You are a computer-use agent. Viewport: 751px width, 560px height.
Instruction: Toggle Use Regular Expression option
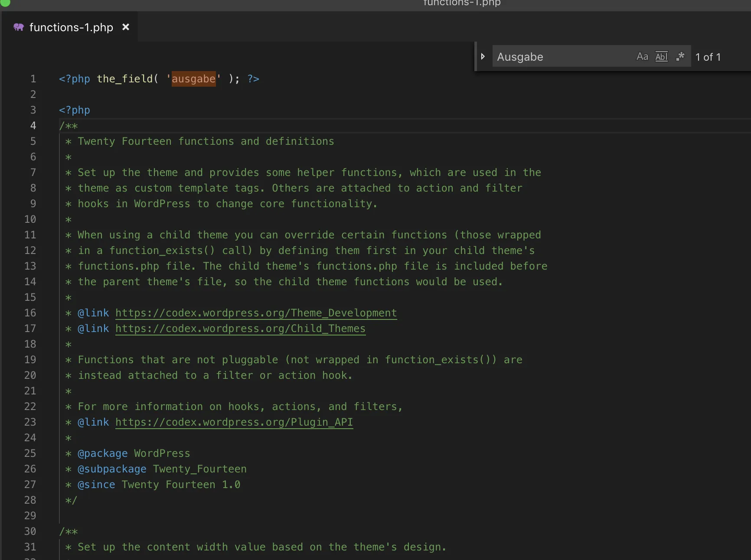coord(680,57)
